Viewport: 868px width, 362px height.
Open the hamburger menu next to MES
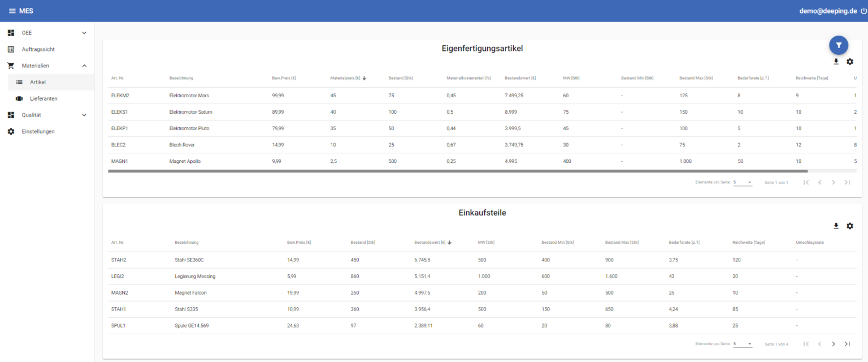pos(12,11)
